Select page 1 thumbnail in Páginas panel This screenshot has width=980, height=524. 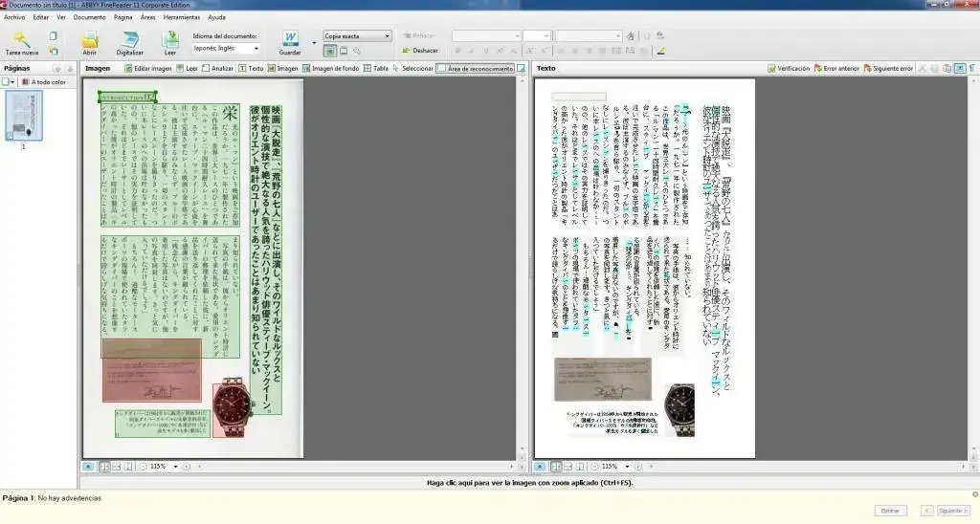coord(24,116)
